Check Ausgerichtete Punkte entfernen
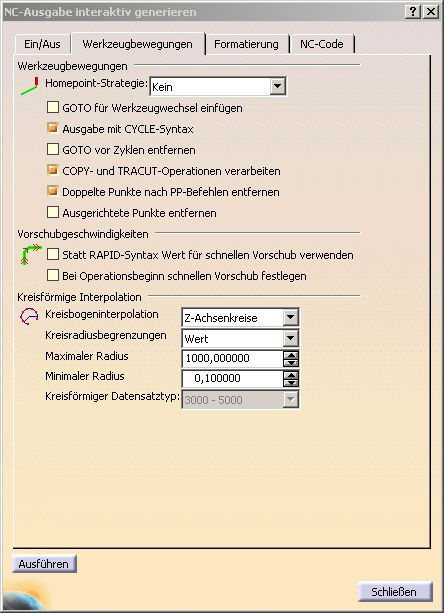Image resolution: width=444 pixels, height=613 pixels. (53, 212)
